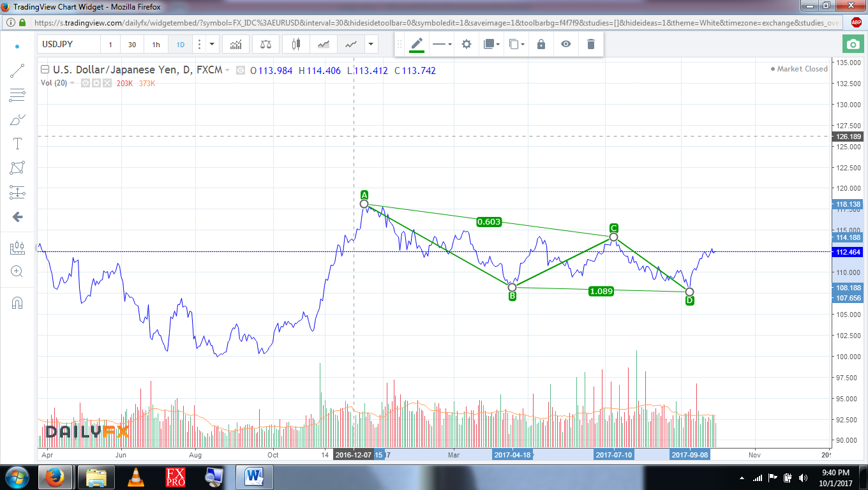Viewport: 868px width, 490px height.
Task: Delete the selected drawing with trash icon
Action: (x=590, y=44)
